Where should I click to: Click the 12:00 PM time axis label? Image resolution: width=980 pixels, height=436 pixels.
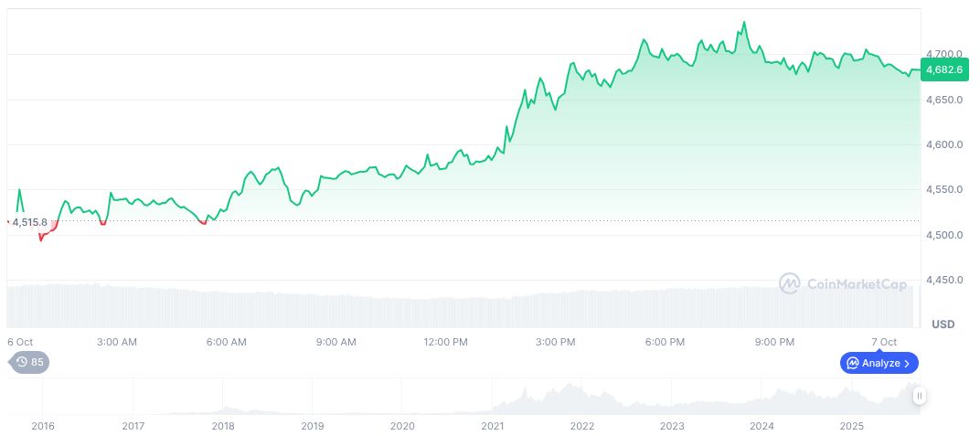(445, 342)
